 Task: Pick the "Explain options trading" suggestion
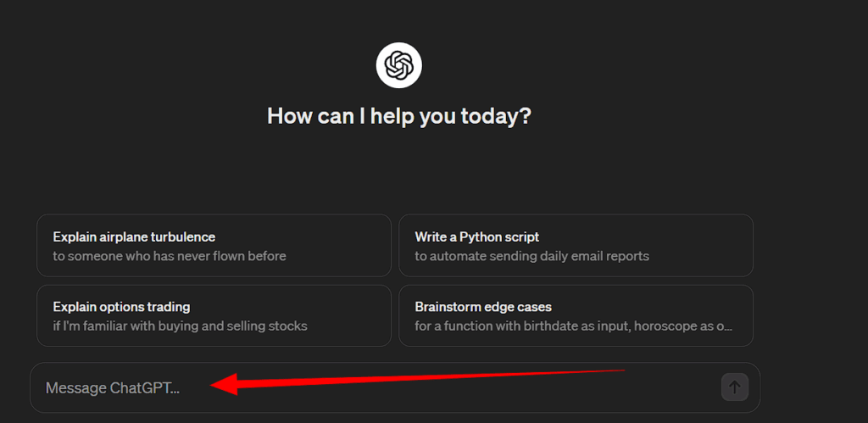click(x=121, y=307)
